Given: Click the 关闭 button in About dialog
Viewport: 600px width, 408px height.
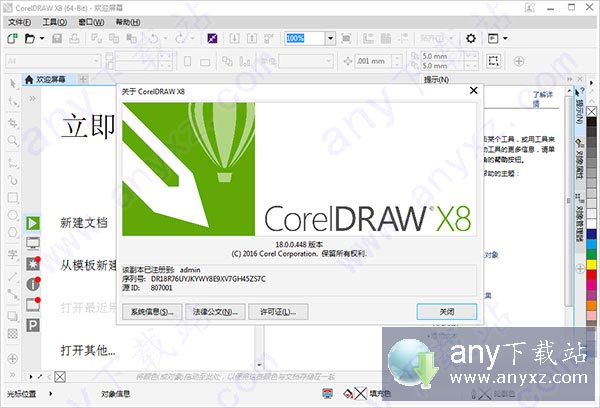Looking at the screenshot, I should tap(447, 312).
